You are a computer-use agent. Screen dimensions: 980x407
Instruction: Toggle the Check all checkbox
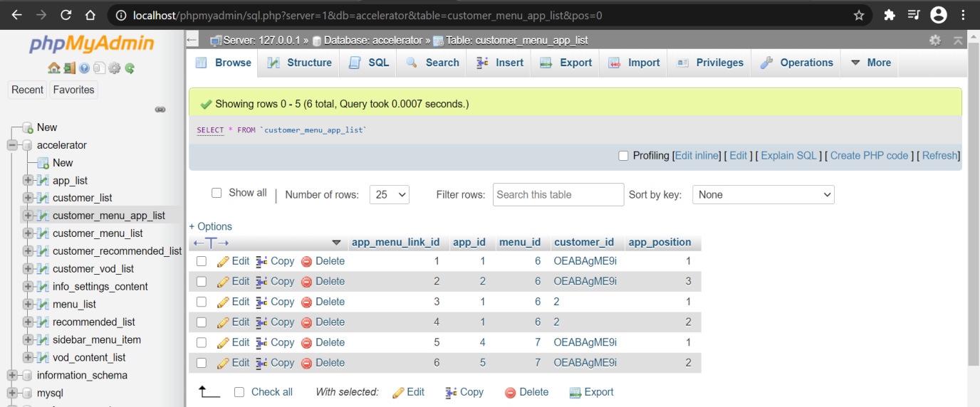pos(239,392)
